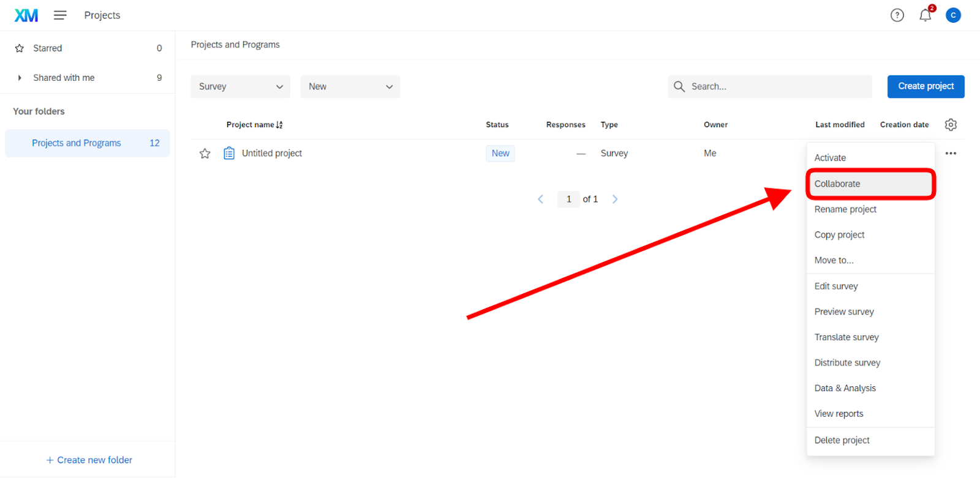Choose Delete project in the menu
The height and width of the screenshot is (478, 980).
(842, 440)
